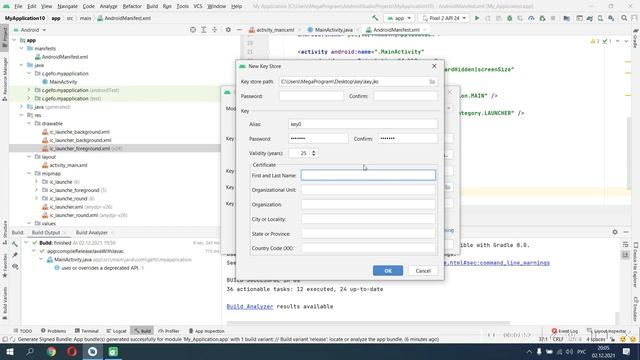Select ic_launcher_background.xml in drawable
The image size is (640, 360).
(x=80, y=140)
